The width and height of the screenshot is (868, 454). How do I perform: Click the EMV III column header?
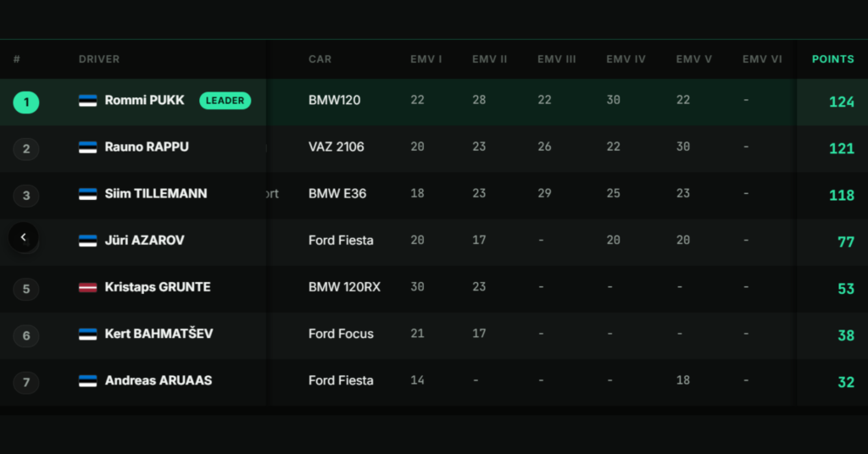556,59
